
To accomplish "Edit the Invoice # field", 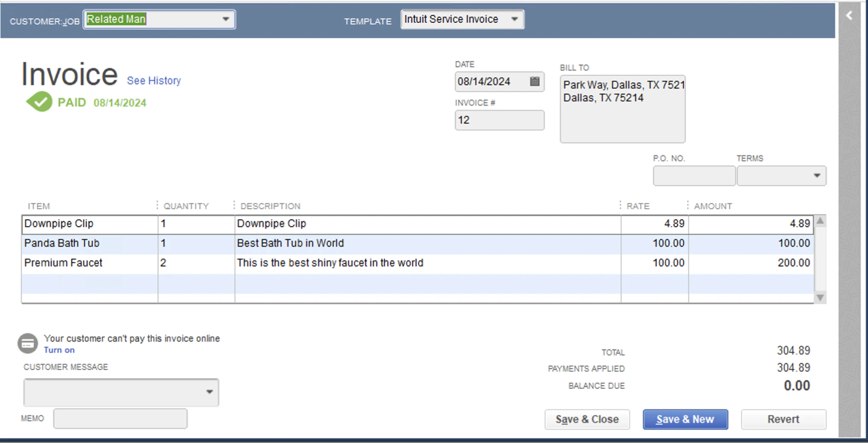I will tap(499, 120).
